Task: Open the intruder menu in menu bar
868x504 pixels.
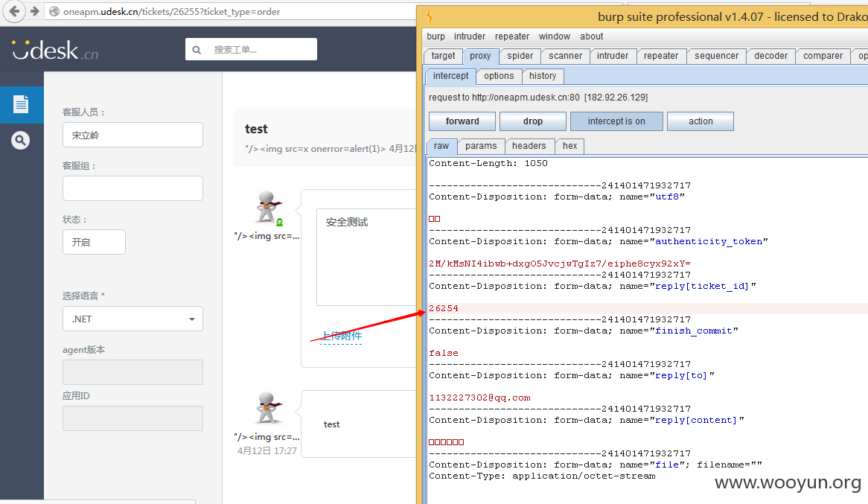Action: pyautogui.click(x=470, y=36)
